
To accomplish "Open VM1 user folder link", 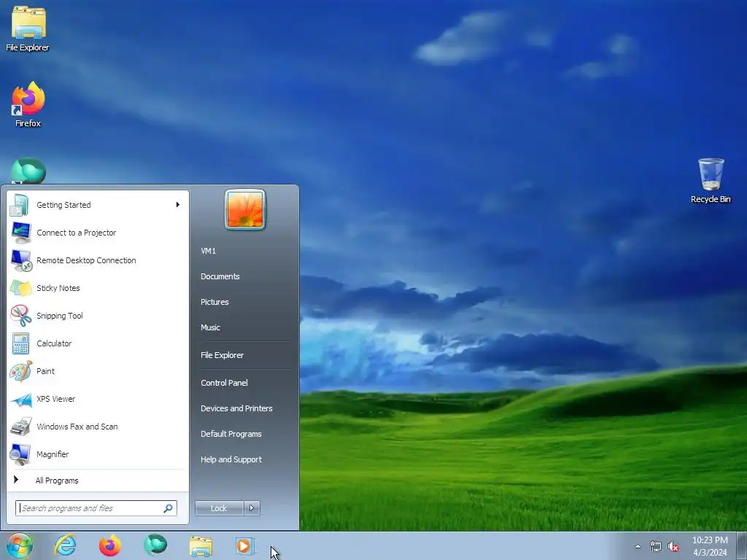I will coord(208,251).
